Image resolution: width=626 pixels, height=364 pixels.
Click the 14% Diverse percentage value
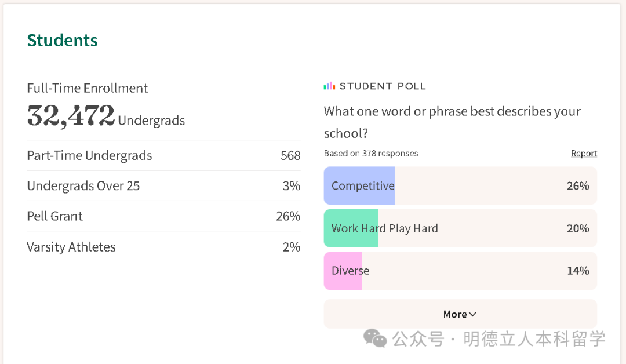point(578,271)
